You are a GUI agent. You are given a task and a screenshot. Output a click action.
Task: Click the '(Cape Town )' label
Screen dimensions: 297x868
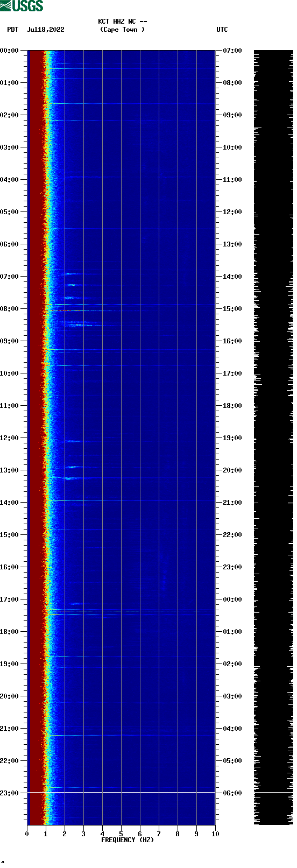pos(122,30)
